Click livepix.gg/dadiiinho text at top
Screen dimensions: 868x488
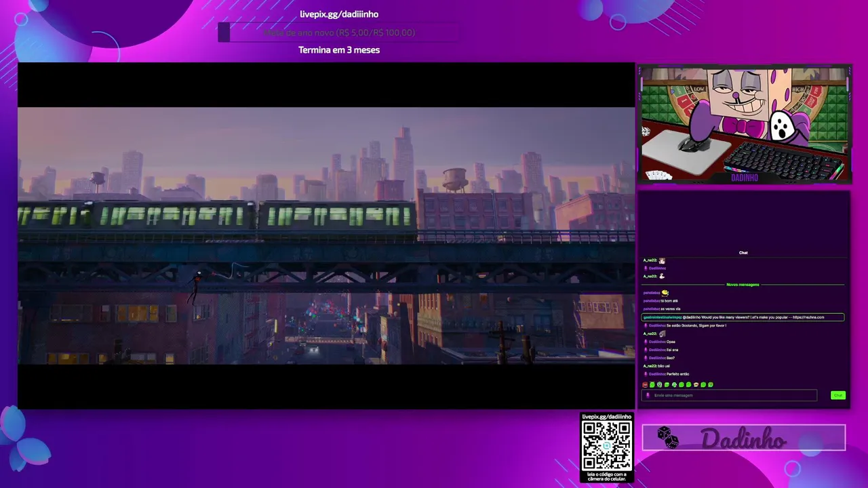coord(339,14)
